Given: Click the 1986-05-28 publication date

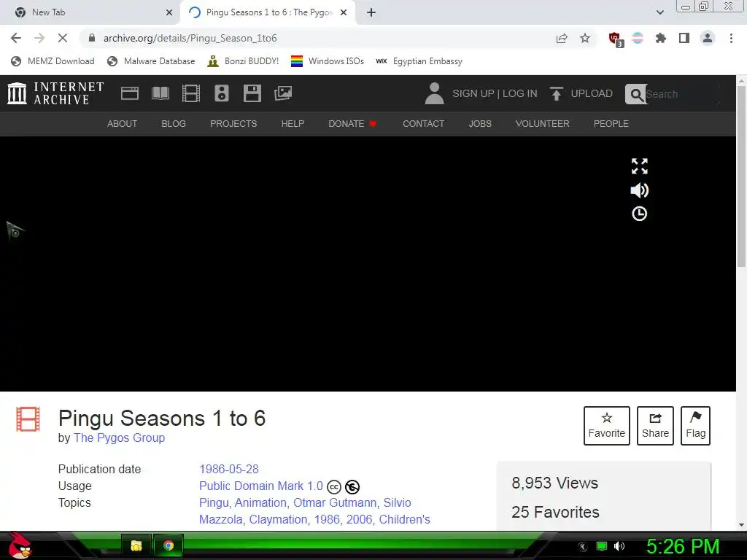Looking at the screenshot, I should tap(228, 469).
